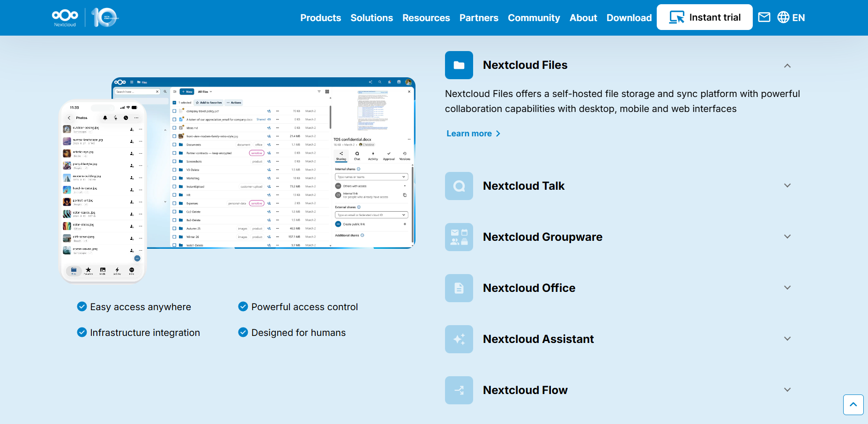Click the scroll-to-top arrow button
The height and width of the screenshot is (424, 868).
pyautogui.click(x=853, y=405)
